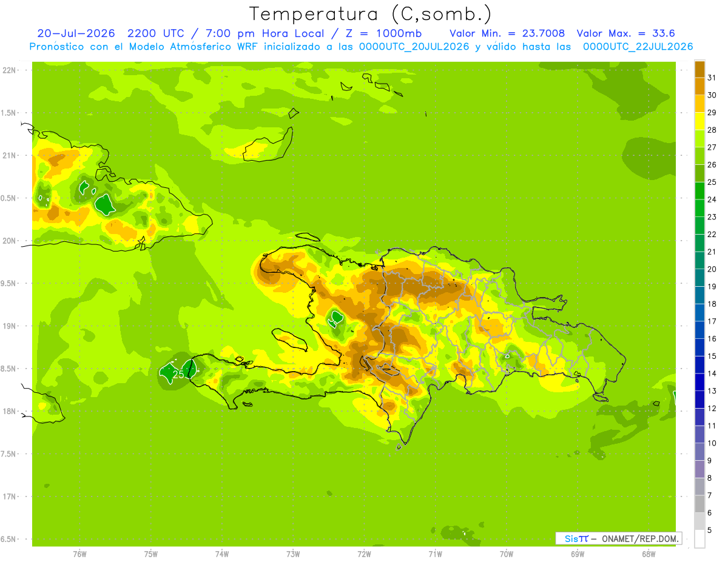The height and width of the screenshot is (562, 728).
Task: Click the "72W" longitude label
Action: tap(364, 554)
